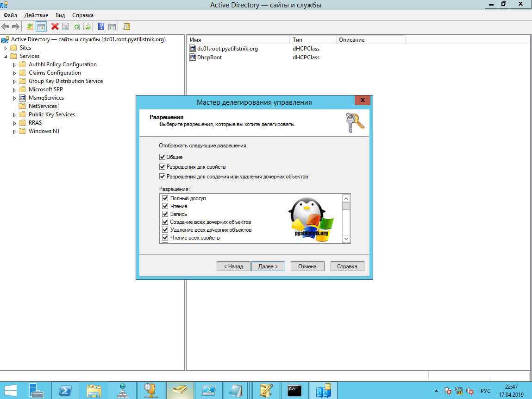Collapse the Services tree node
532x399 pixels.
6,56
